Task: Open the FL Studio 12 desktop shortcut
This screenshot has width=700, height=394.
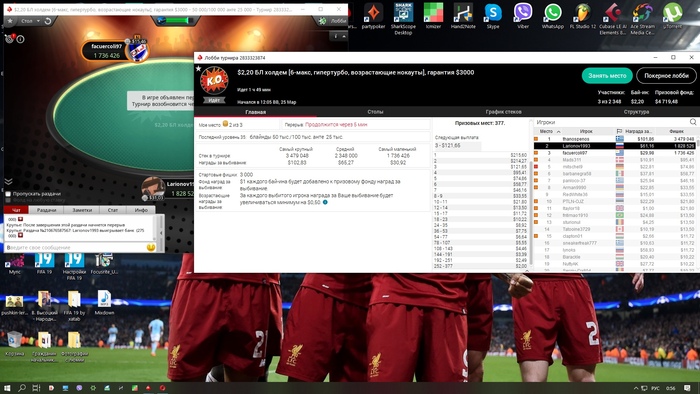Action: (583, 16)
